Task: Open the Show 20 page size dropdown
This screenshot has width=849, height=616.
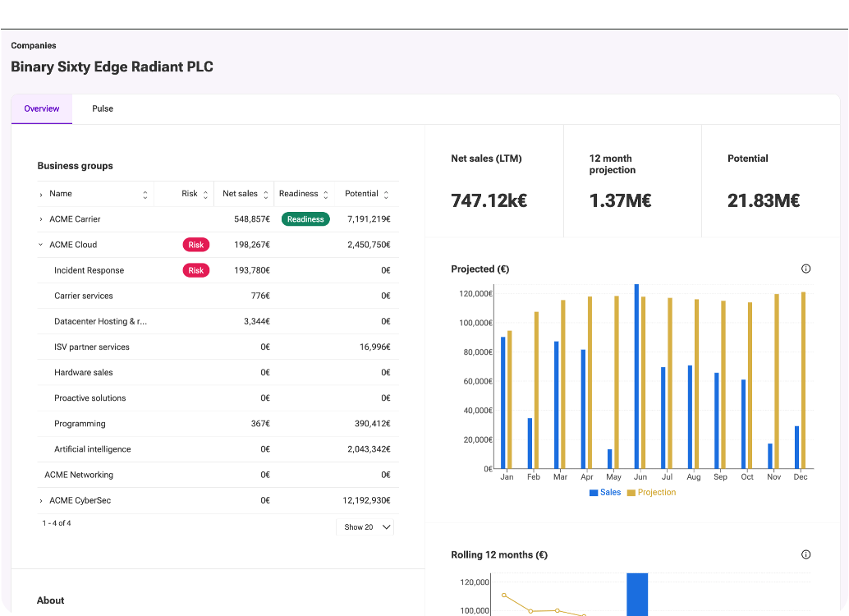Action: click(x=365, y=527)
